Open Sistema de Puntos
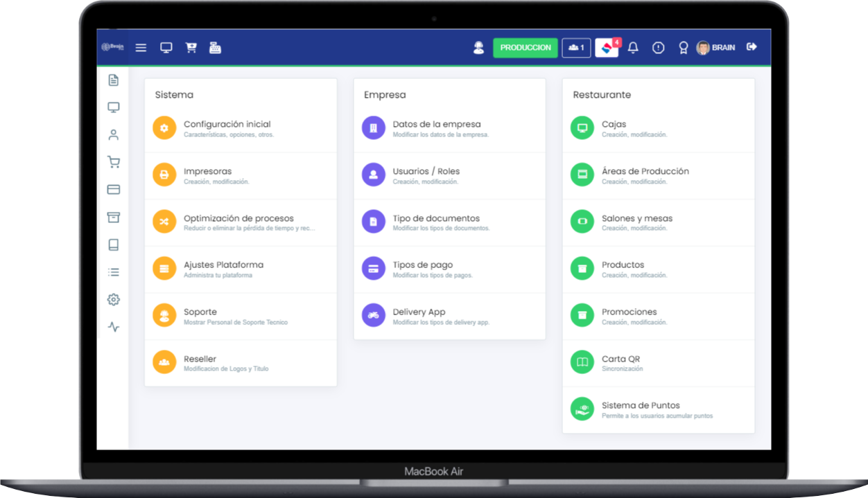The image size is (868, 498). coord(640,406)
